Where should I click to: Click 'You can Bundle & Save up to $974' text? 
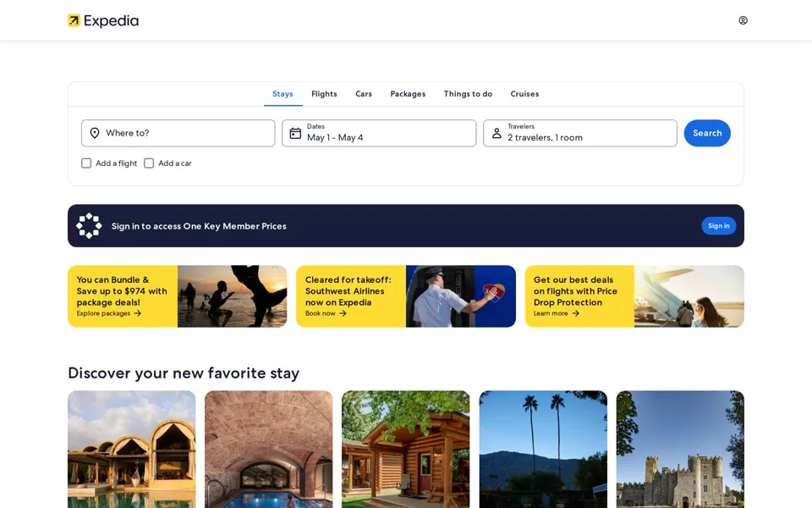tap(122, 291)
